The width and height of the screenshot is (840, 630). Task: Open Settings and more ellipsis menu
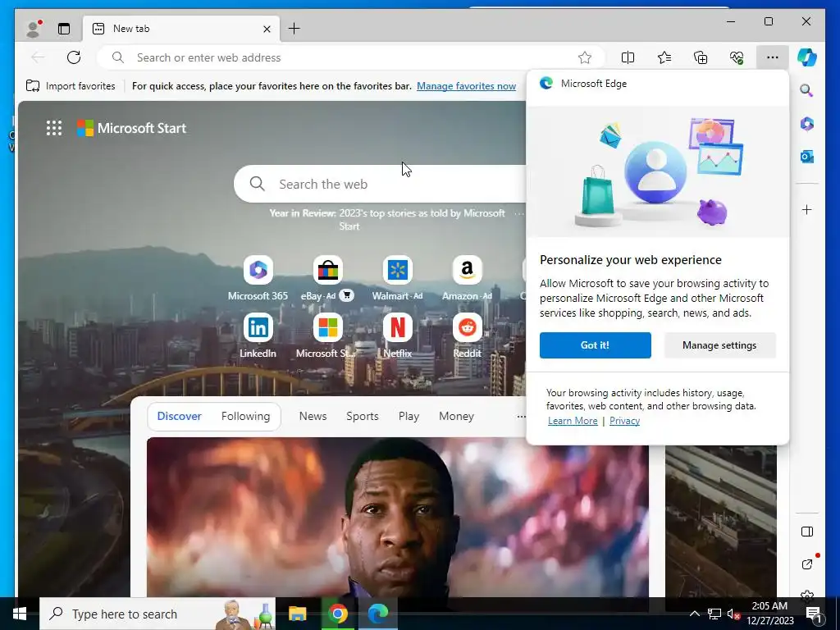pos(772,57)
